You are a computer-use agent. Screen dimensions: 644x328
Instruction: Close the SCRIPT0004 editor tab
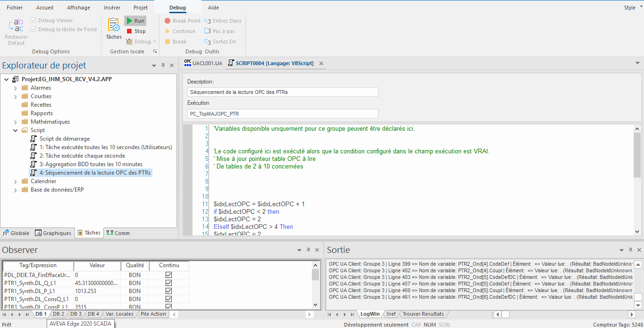321,63
